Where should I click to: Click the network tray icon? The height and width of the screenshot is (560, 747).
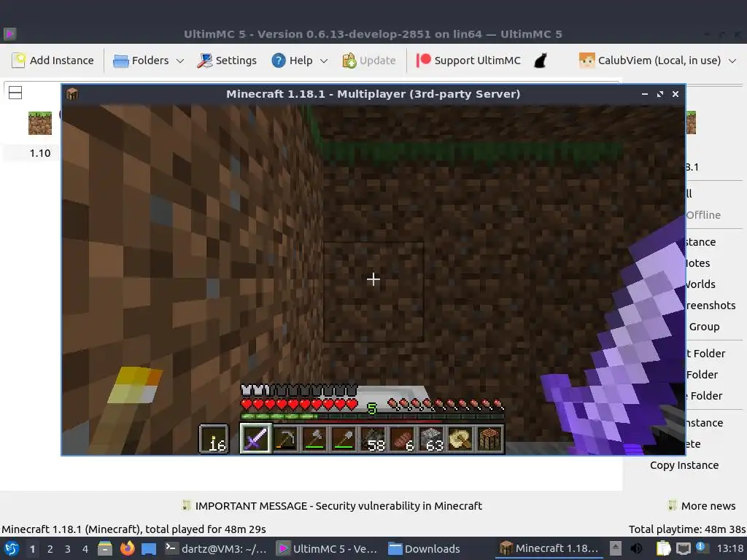click(683, 548)
